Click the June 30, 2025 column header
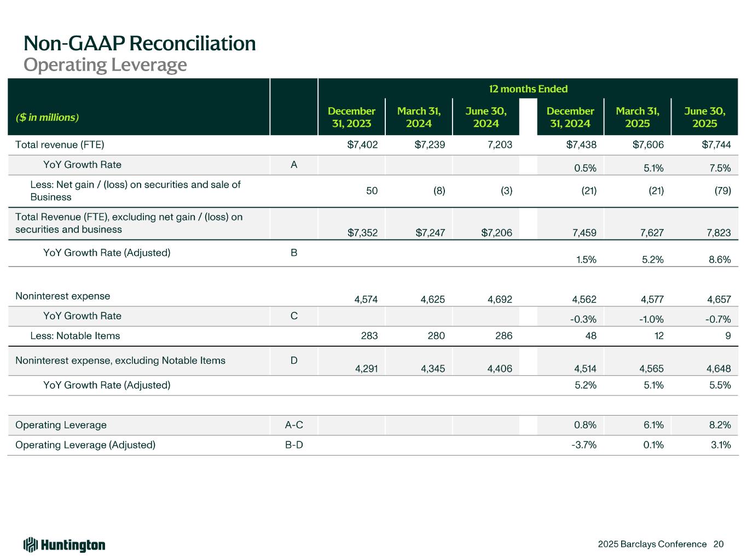 coord(704,117)
